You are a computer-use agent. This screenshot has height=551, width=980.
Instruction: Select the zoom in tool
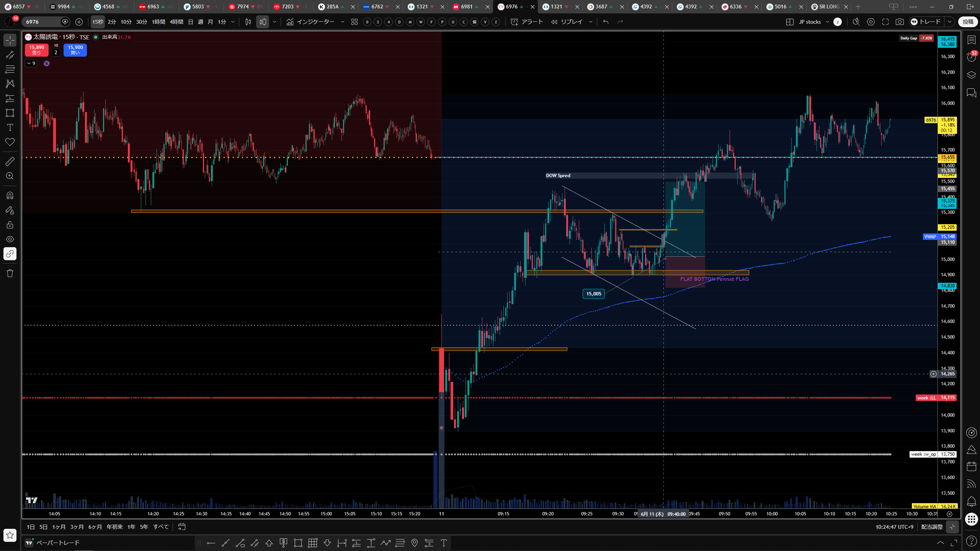point(10,176)
